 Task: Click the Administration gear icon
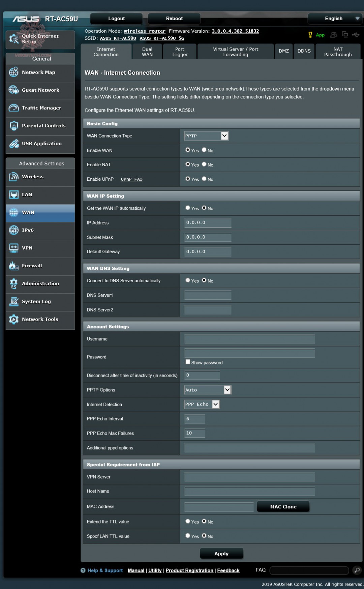pos(14,284)
